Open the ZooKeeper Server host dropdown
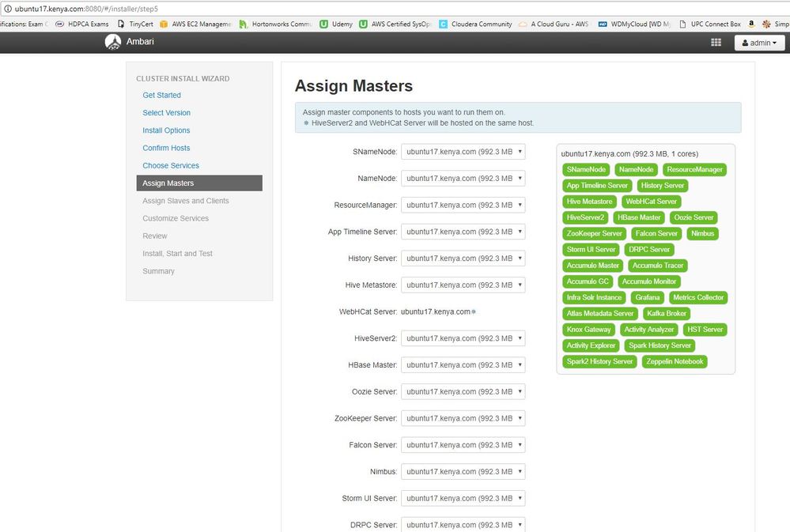 (463, 419)
